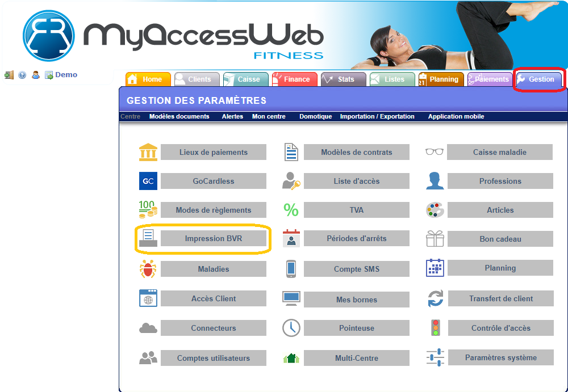Click the red bug icon beside Maladies
The image size is (568, 392).
click(x=148, y=268)
